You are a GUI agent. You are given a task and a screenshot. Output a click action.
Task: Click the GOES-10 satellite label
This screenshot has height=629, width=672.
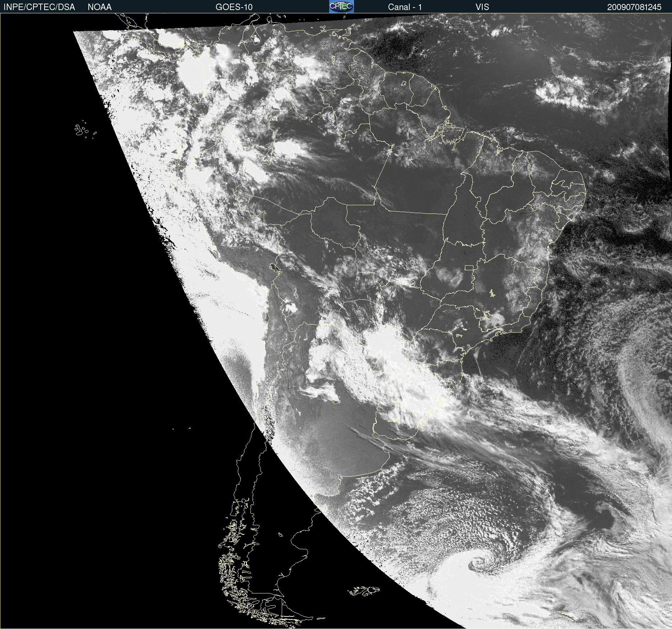pyautogui.click(x=234, y=7)
